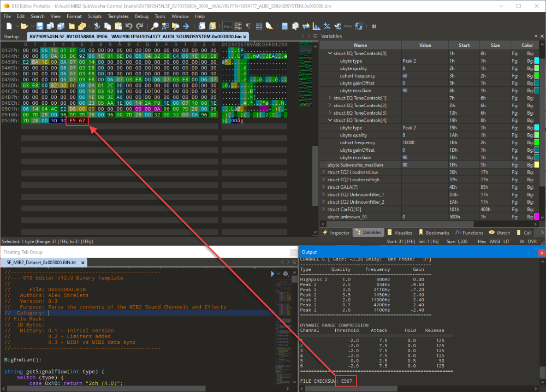Viewport: 546px width, 392px height.
Task: Click the Cut scissors icon
Action: (97, 26)
